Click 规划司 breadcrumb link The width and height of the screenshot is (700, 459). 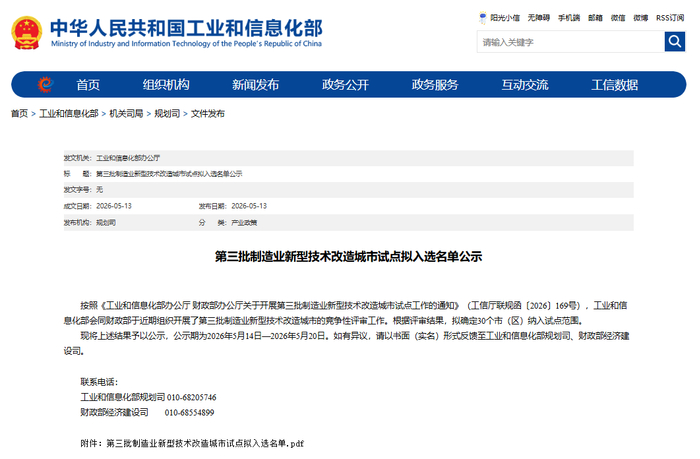(167, 113)
